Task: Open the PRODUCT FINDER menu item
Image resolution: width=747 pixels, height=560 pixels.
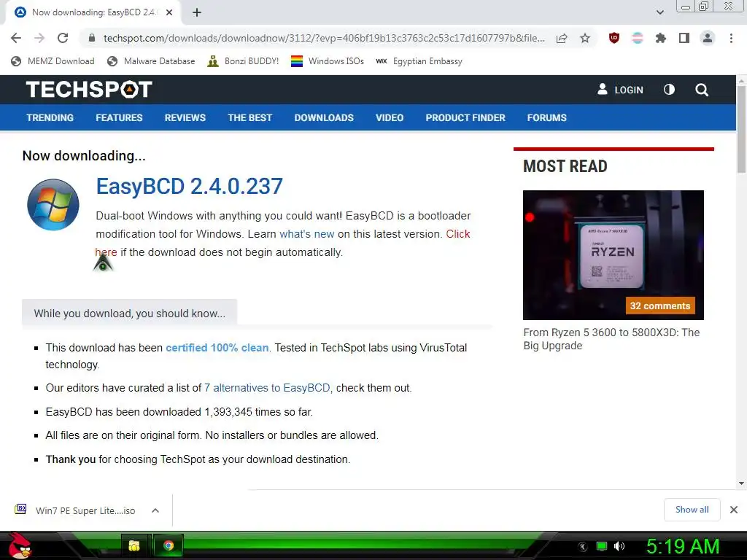Action: [x=465, y=117]
